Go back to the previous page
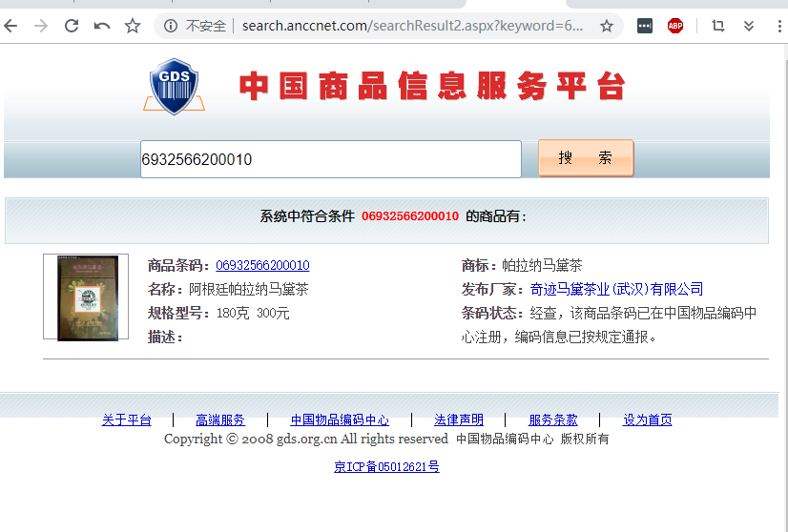 [x=10, y=26]
